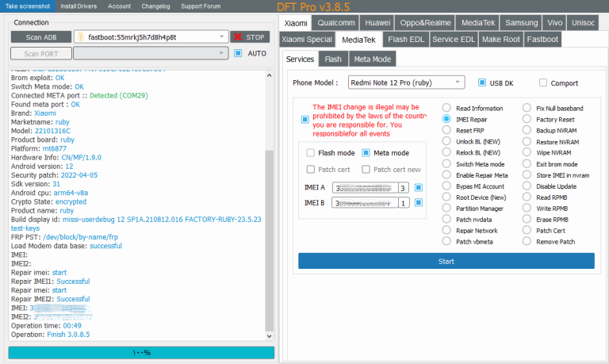
Task: Select Fix Null baseband option
Action: click(x=527, y=108)
